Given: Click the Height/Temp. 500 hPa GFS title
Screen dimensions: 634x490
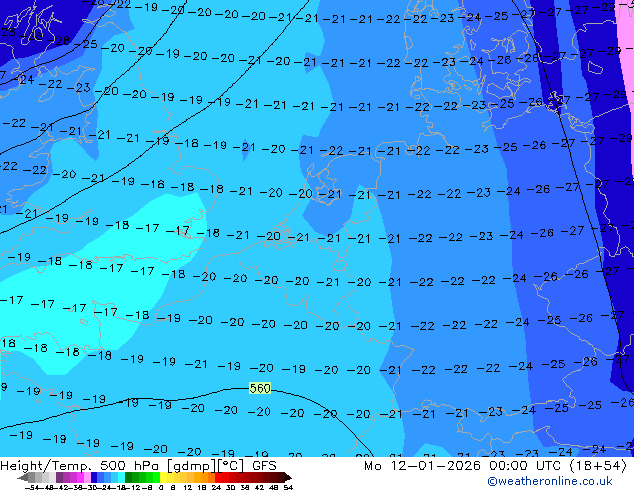Looking at the screenshot, I should tap(138, 466).
